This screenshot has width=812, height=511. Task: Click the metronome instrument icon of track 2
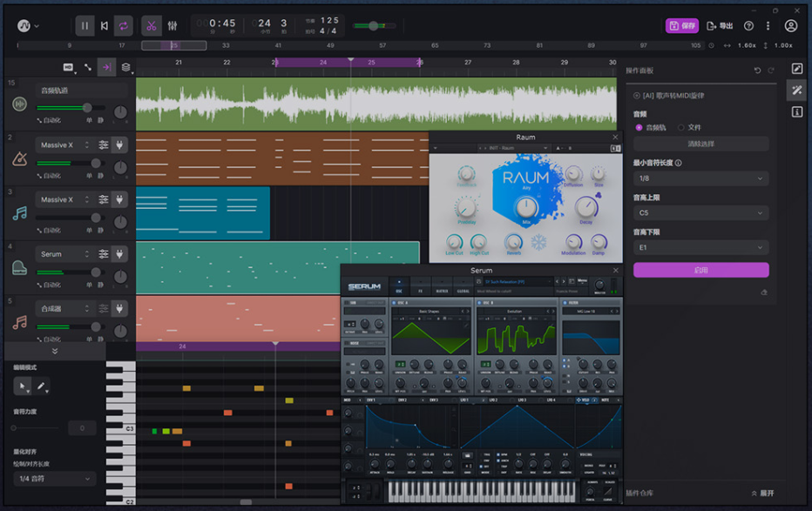click(x=20, y=158)
